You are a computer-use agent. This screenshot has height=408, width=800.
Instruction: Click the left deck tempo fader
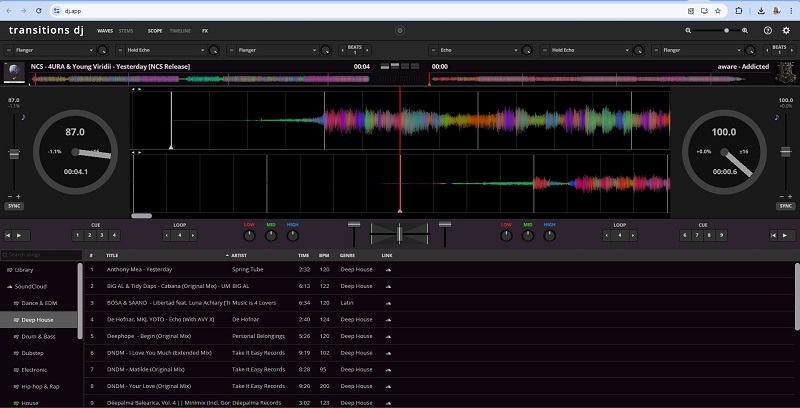pyautogui.click(x=14, y=154)
